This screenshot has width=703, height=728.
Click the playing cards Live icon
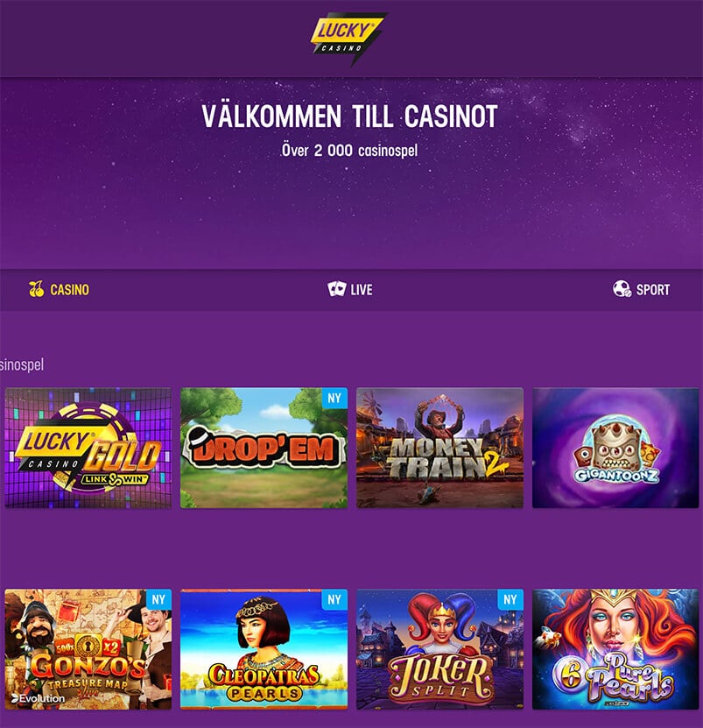tap(336, 289)
